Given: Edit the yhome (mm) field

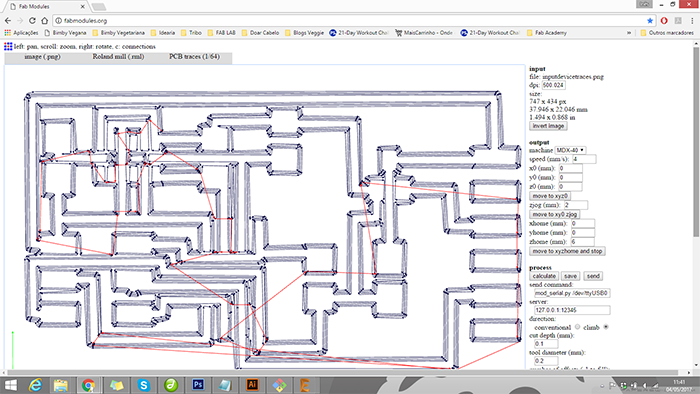Looking at the screenshot, I should (x=583, y=232).
